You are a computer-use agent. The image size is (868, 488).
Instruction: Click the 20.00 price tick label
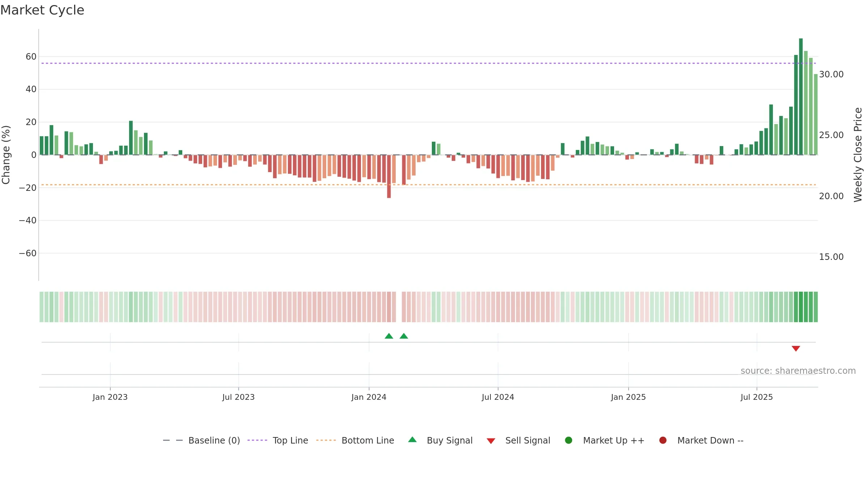[x=831, y=196]
